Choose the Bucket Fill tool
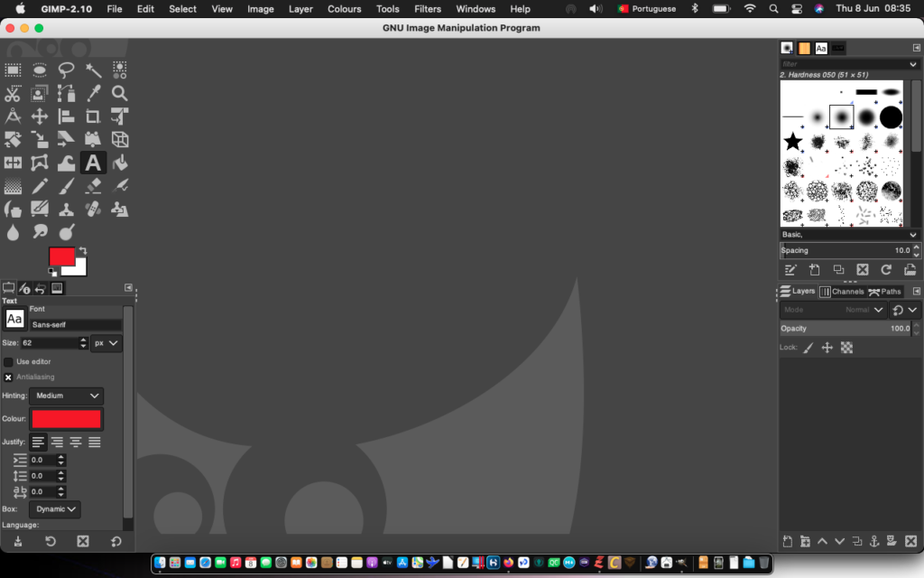This screenshot has height=578, width=924. tap(120, 163)
